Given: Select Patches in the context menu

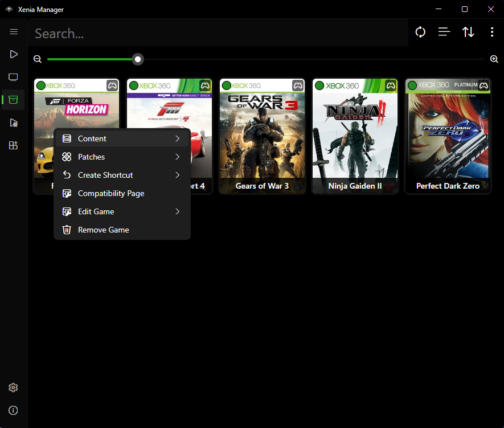Looking at the screenshot, I should (122, 157).
